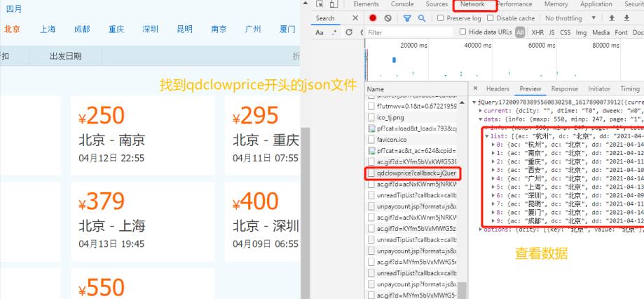The width and height of the screenshot is (644, 299).
Task: Open the Performance panel tab
Action: [514, 4]
